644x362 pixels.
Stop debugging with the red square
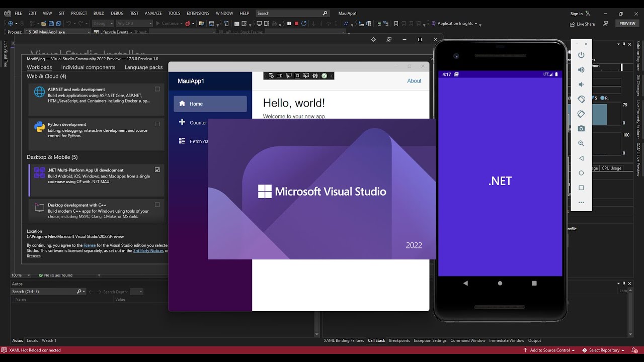(x=296, y=23)
